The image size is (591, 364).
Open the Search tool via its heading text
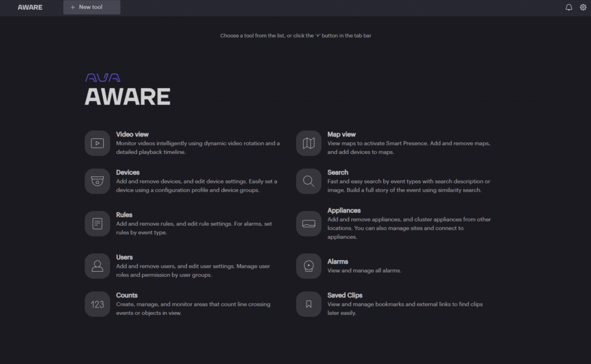pyautogui.click(x=338, y=172)
